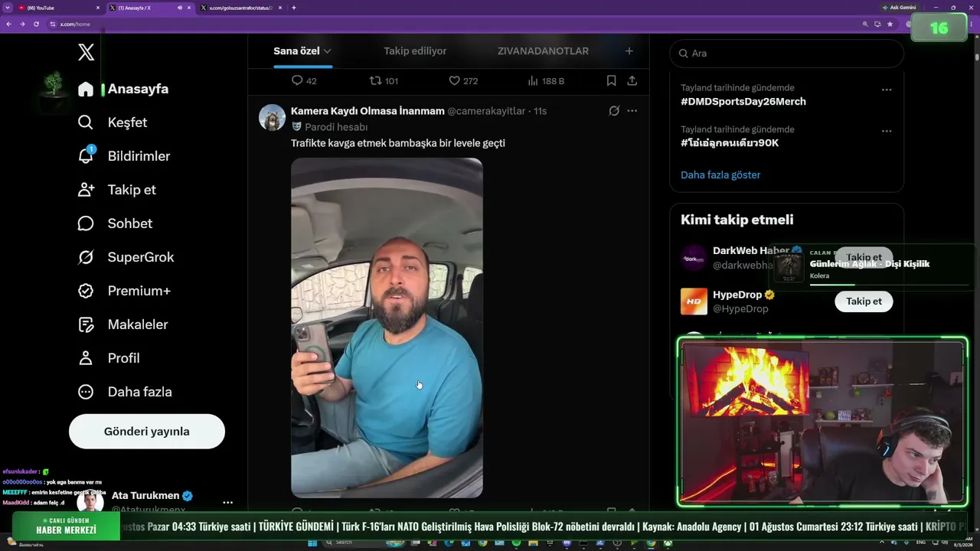The height and width of the screenshot is (551, 980).
Task: Open DarkWeb Haber profile avatar
Action: point(694,258)
